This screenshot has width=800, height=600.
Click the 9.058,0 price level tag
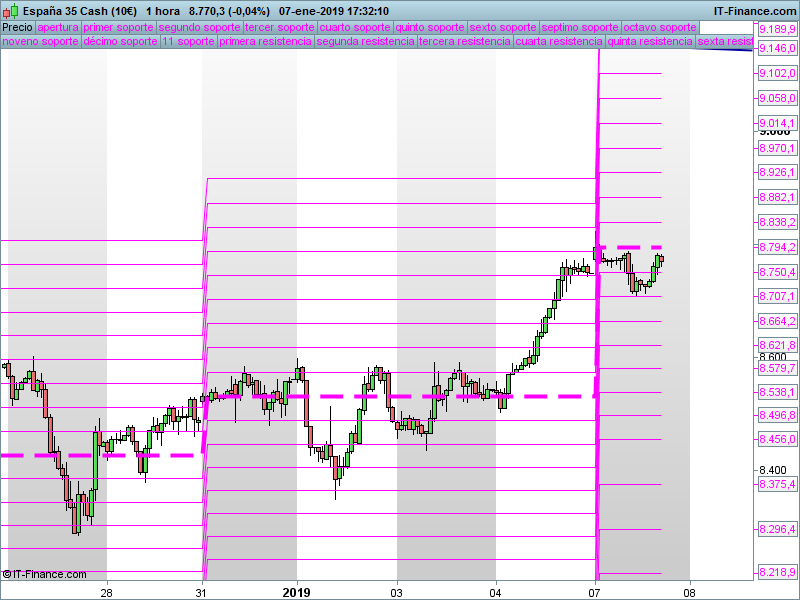777,98
